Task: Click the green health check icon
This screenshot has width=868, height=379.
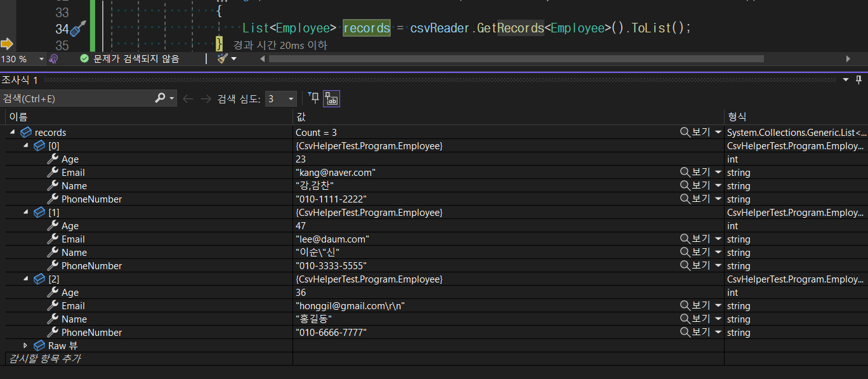Action: [x=84, y=58]
